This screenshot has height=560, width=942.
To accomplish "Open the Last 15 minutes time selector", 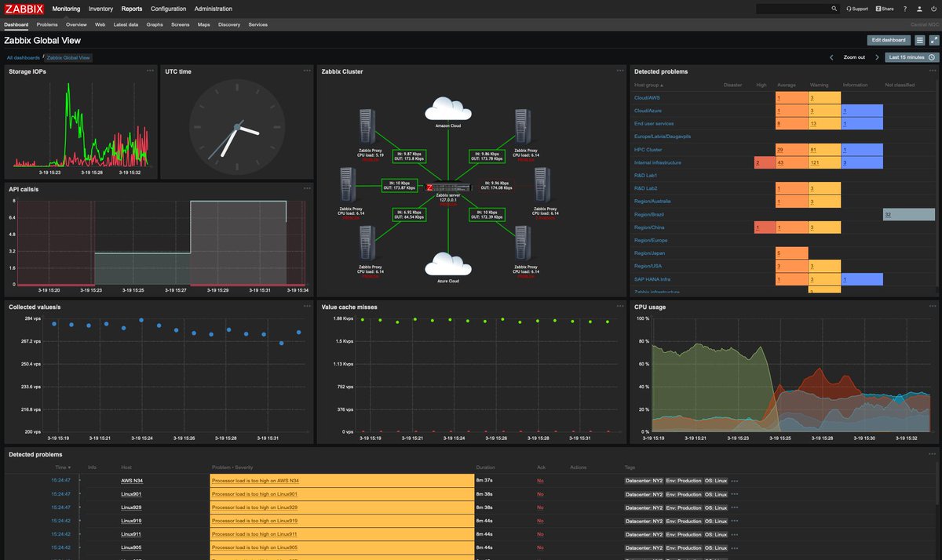I will tap(911, 57).
